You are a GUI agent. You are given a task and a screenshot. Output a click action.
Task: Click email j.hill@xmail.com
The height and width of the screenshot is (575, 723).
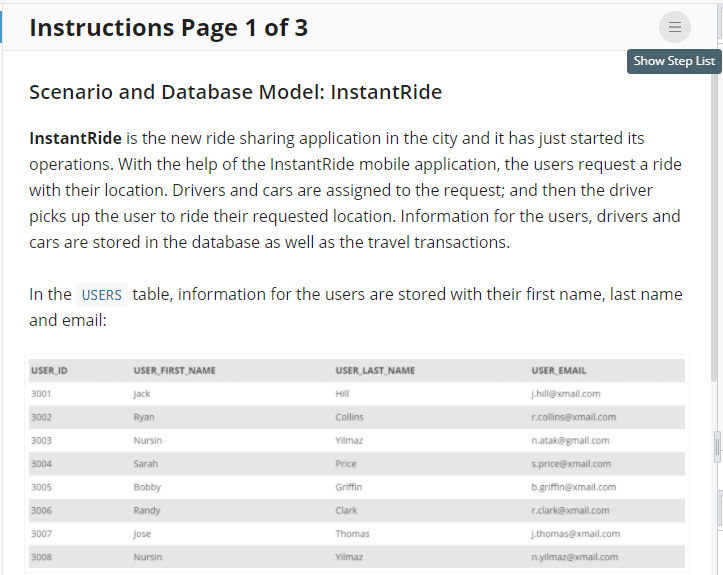click(x=566, y=394)
